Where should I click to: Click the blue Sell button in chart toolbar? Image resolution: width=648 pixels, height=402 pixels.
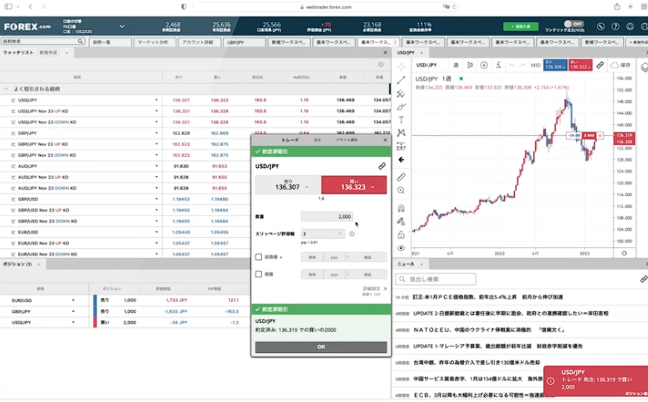555,65
